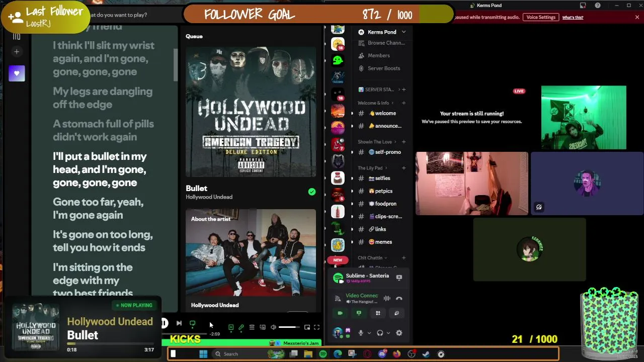The height and width of the screenshot is (362, 644).
Task: Open Members list in Discord
Action: point(374,56)
